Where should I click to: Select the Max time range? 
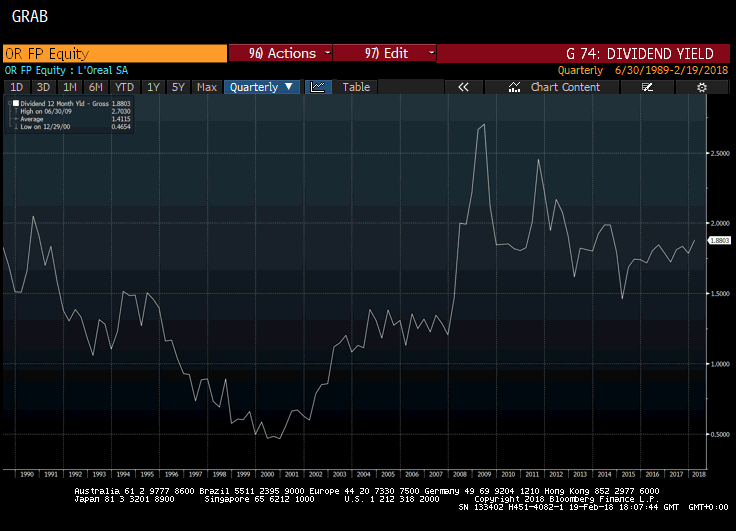tap(207, 87)
